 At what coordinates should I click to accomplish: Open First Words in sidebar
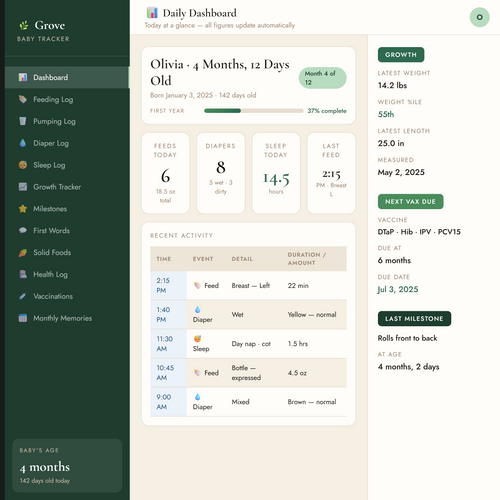(x=67, y=230)
